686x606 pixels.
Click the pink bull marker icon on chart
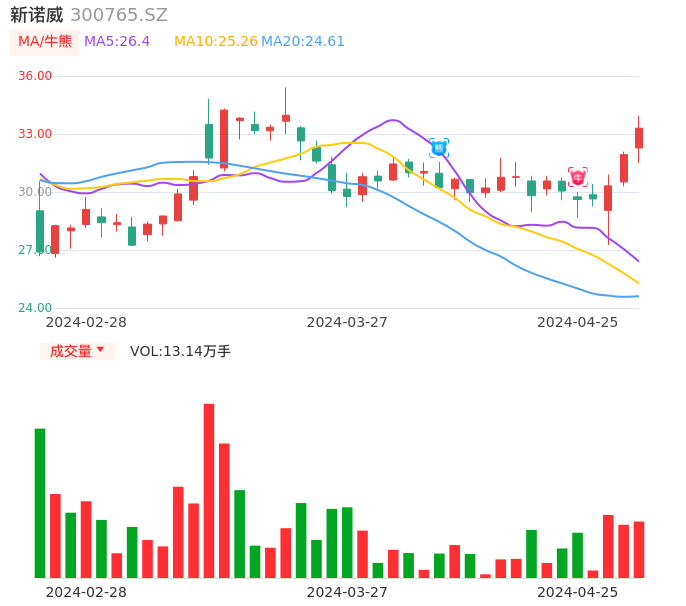pyautogui.click(x=577, y=177)
